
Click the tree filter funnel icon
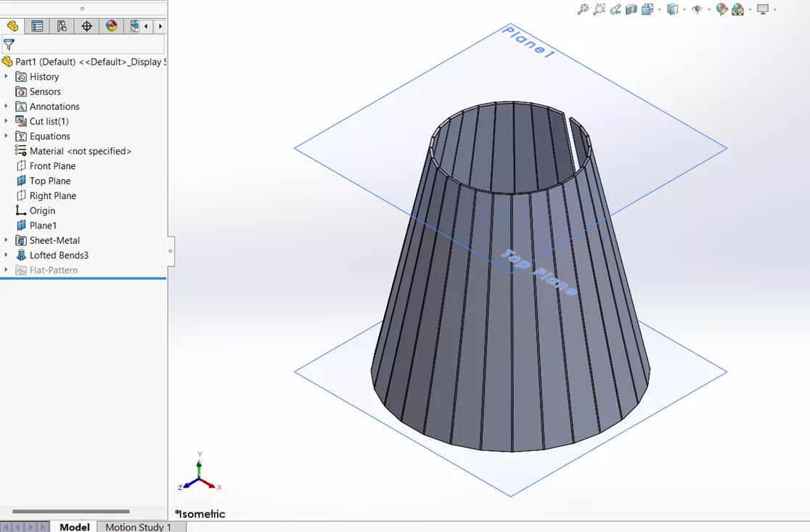tap(9, 44)
